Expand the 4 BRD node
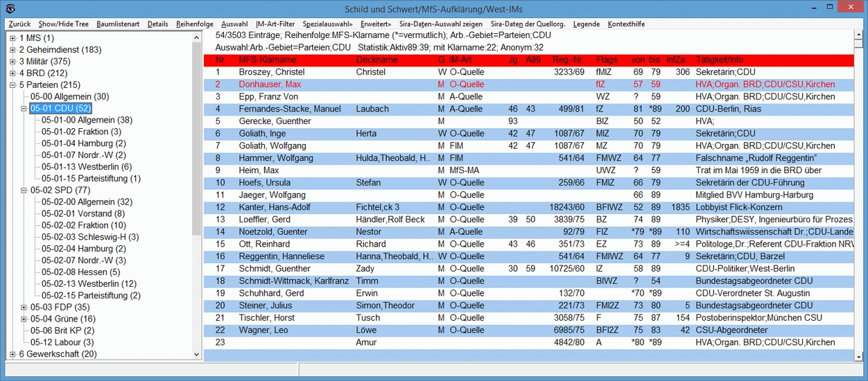The image size is (868, 381). (12, 73)
